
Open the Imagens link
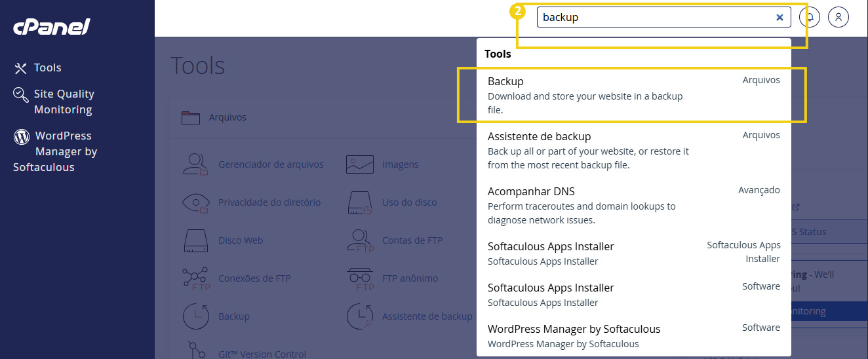[x=400, y=164]
